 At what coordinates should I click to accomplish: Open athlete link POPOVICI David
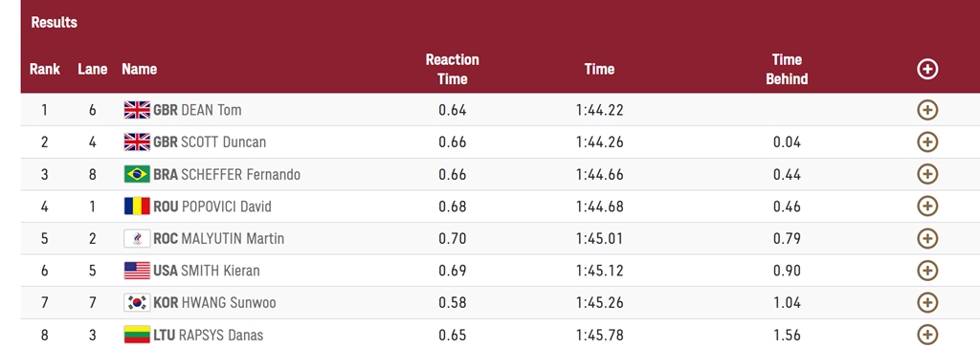(x=226, y=207)
